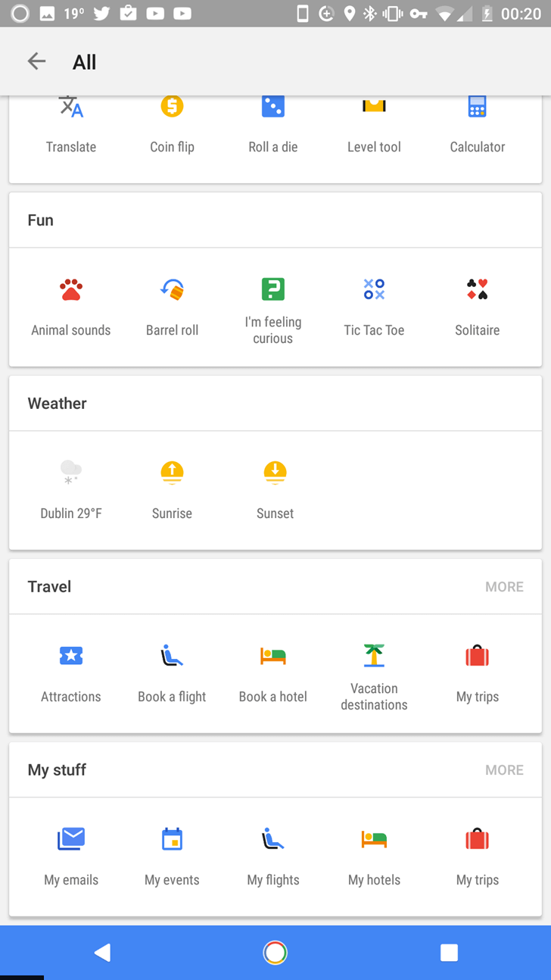Open the Translate shortcut
The width and height of the screenshot is (551, 980).
pyautogui.click(x=71, y=125)
